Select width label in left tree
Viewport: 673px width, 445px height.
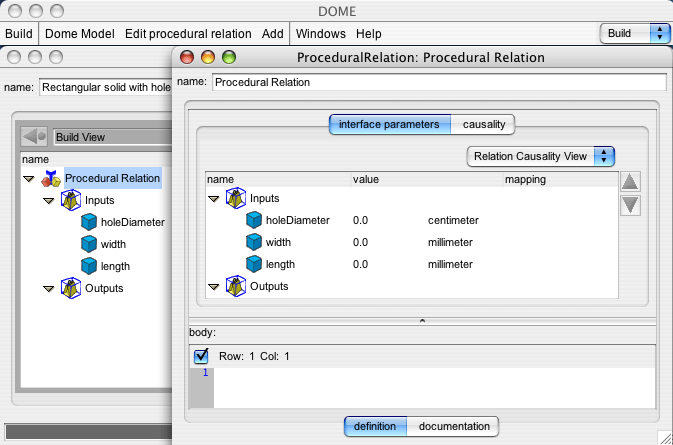[x=113, y=244]
